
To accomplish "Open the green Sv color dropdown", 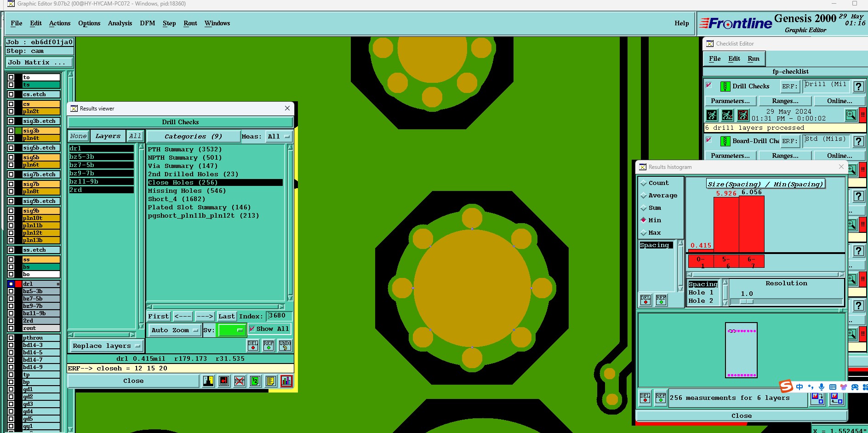I will pyautogui.click(x=232, y=330).
